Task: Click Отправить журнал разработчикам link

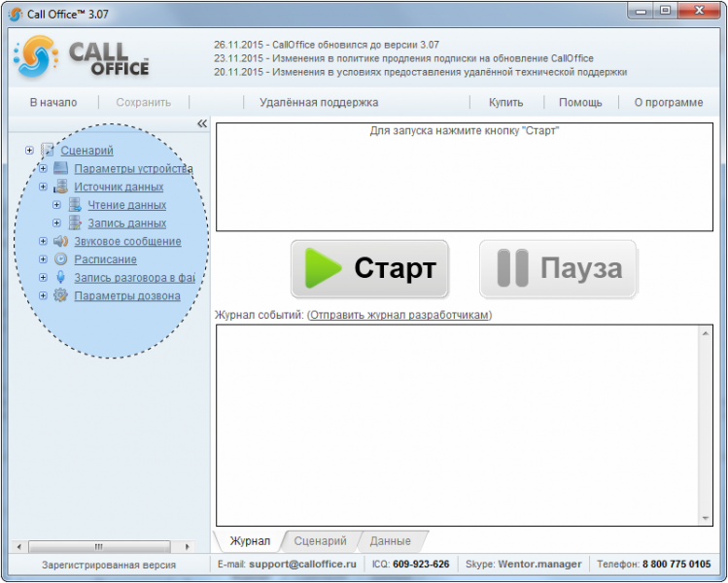Action: 399,315
